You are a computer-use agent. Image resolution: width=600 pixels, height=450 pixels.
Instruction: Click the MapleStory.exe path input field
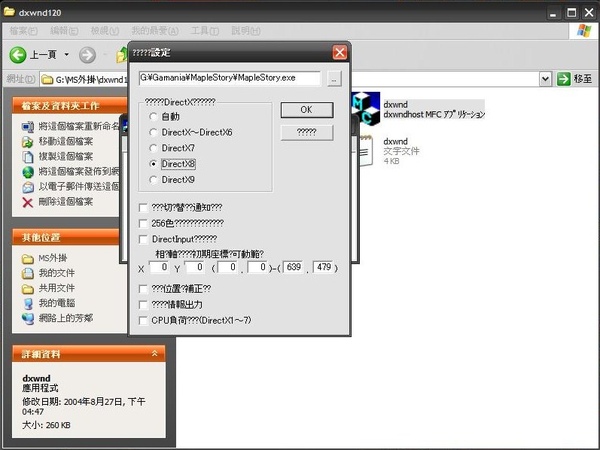coord(230,78)
